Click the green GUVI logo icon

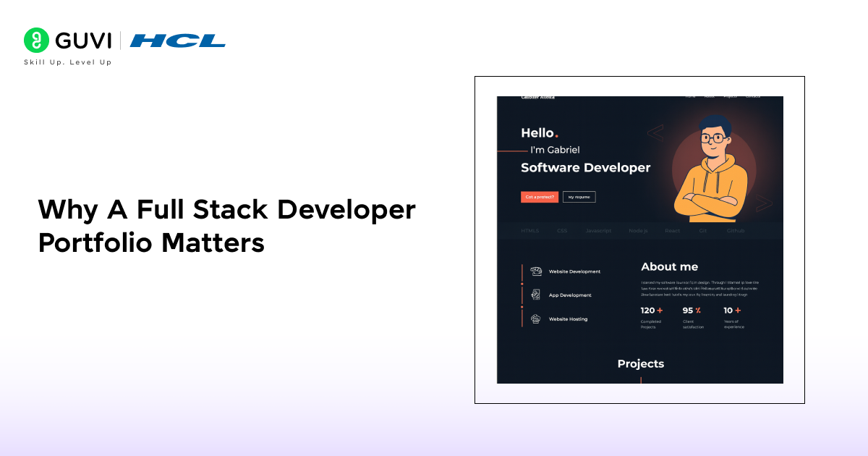click(35, 41)
